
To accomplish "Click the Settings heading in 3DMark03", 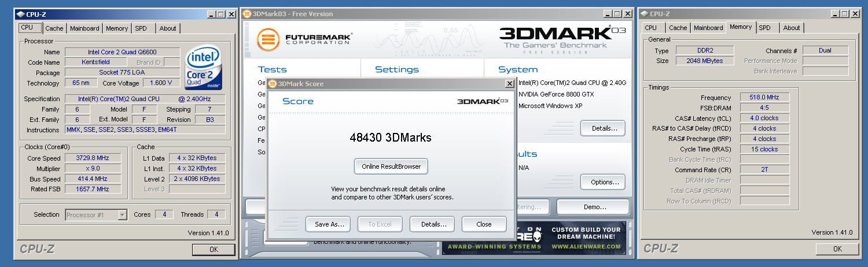I will tap(397, 69).
